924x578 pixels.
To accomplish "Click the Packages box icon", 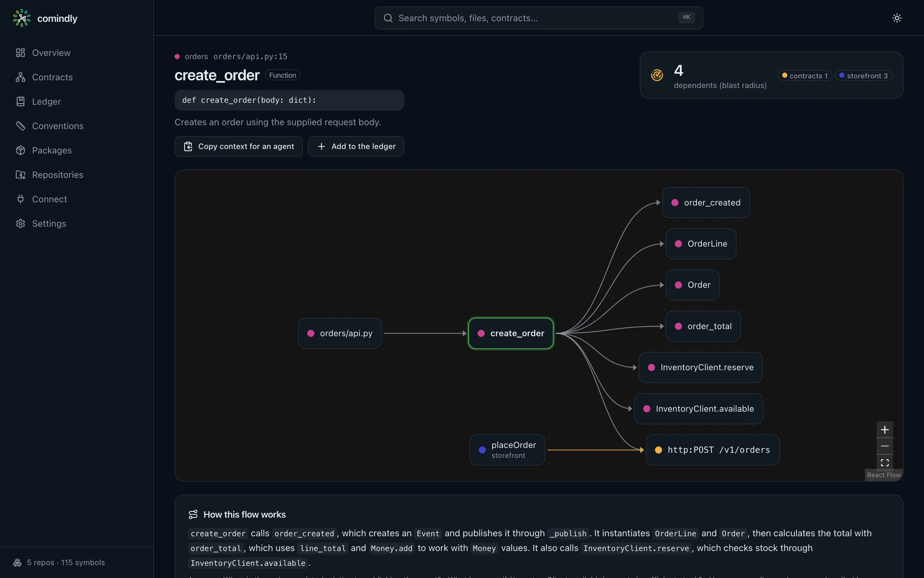I will (21, 150).
